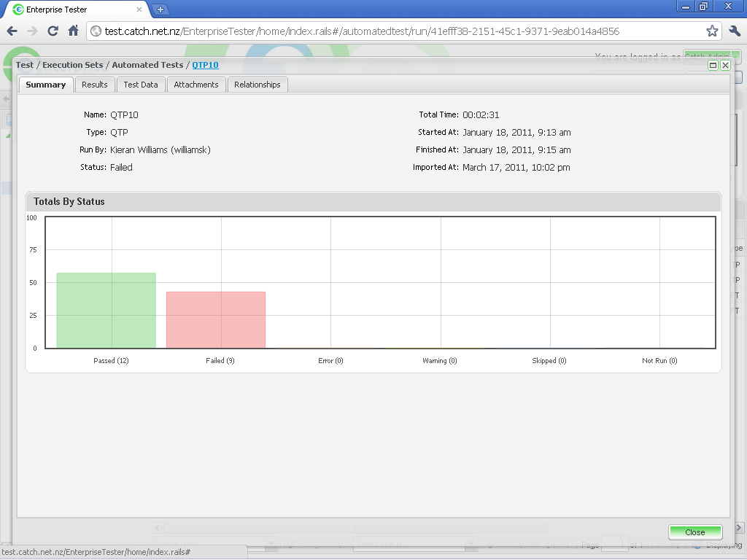
Task: View the Relationships tab
Action: 258,85
